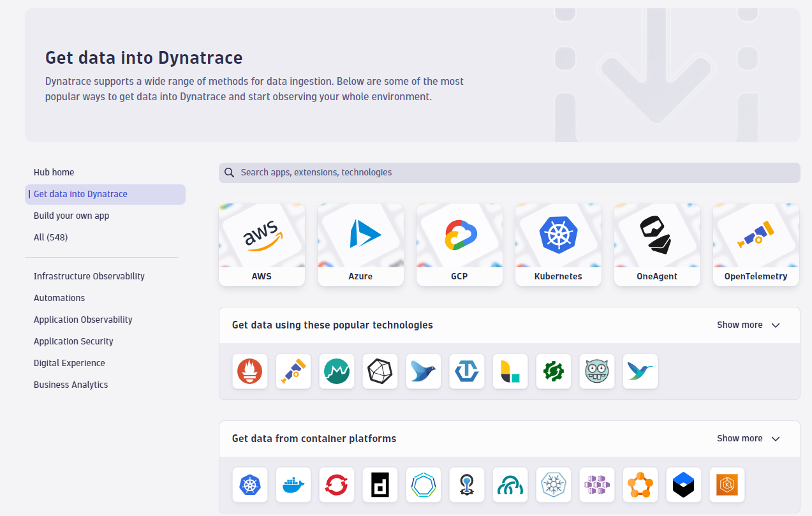This screenshot has height=516, width=812.
Task: Open the Azure card
Action: (360, 245)
